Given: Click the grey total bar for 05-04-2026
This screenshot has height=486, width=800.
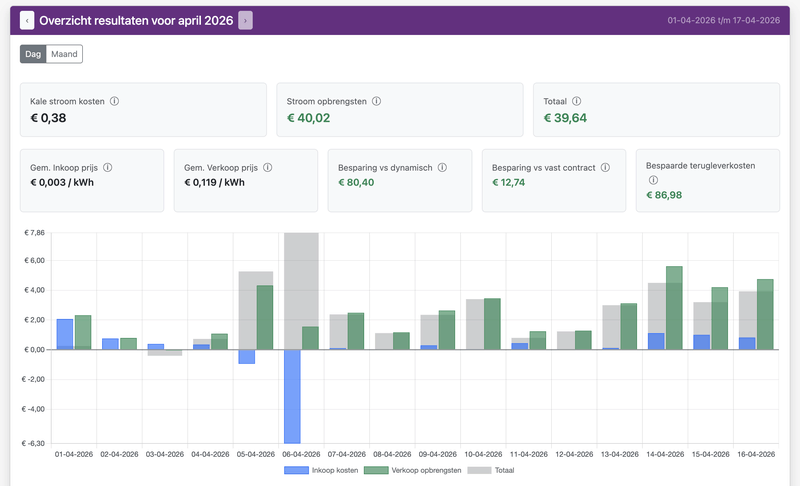Looking at the screenshot, I should (247, 311).
